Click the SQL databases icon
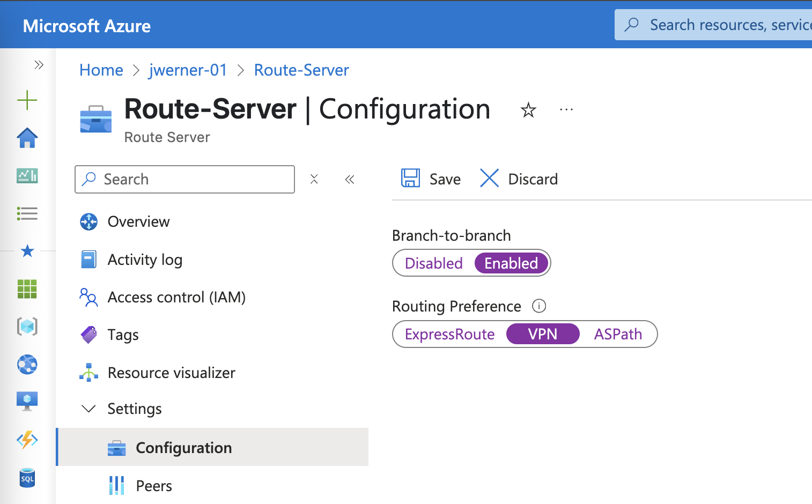Image resolution: width=812 pixels, height=504 pixels. coord(27,478)
